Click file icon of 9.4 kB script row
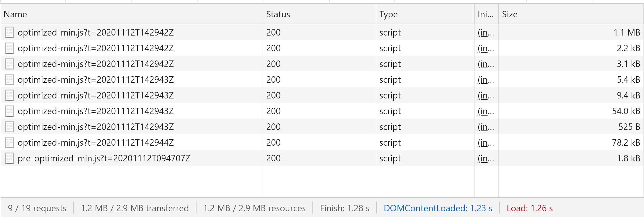Viewport: 644px width, 217px height. pyautogui.click(x=9, y=95)
